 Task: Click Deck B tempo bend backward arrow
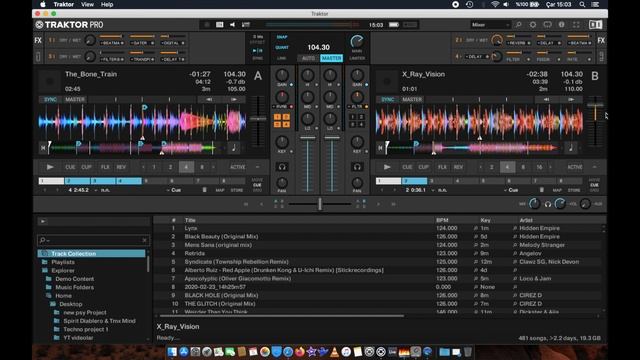coord(546,99)
